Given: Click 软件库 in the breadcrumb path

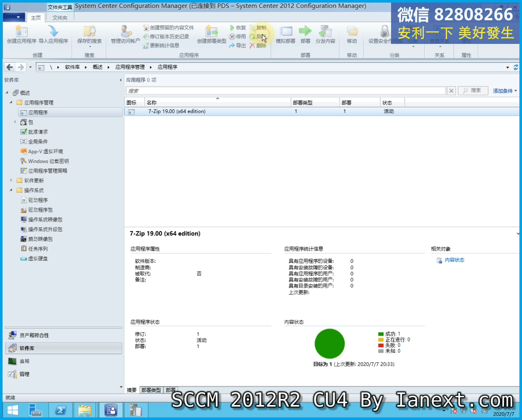Looking at the screenshot, I should pyautogui.click(x=72, y=67).
